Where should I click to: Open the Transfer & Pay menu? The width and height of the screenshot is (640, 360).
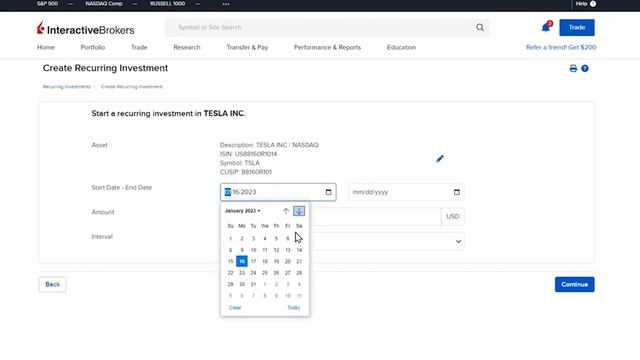coord(247,47)
